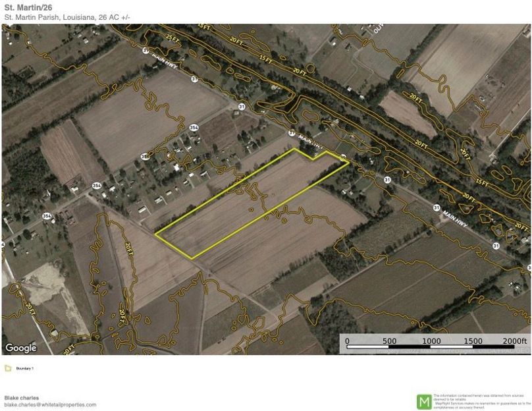532x411 pixels.
Task: Toggle visibility of the Boundary 1 layer
Action: (x=8, y=368)
